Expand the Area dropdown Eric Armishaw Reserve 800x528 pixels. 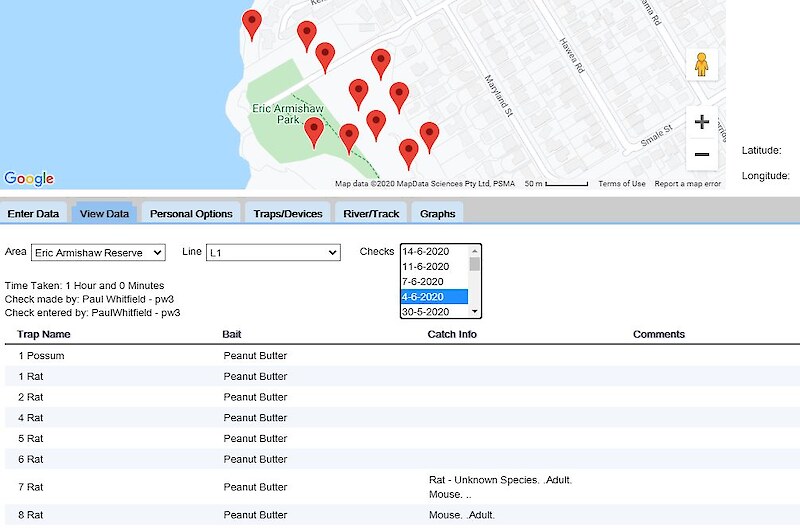click(x=98, y=253)
